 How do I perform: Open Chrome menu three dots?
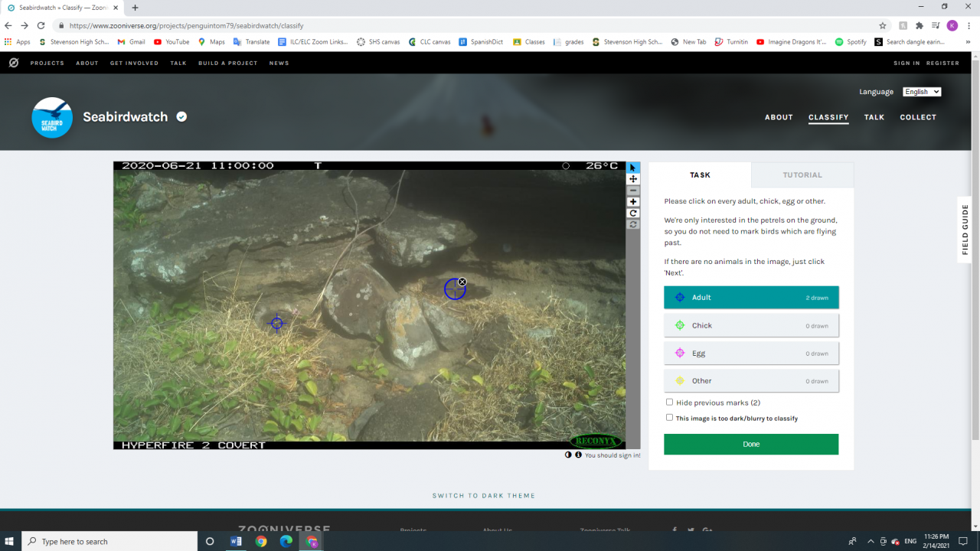click(x=969, y=25)
